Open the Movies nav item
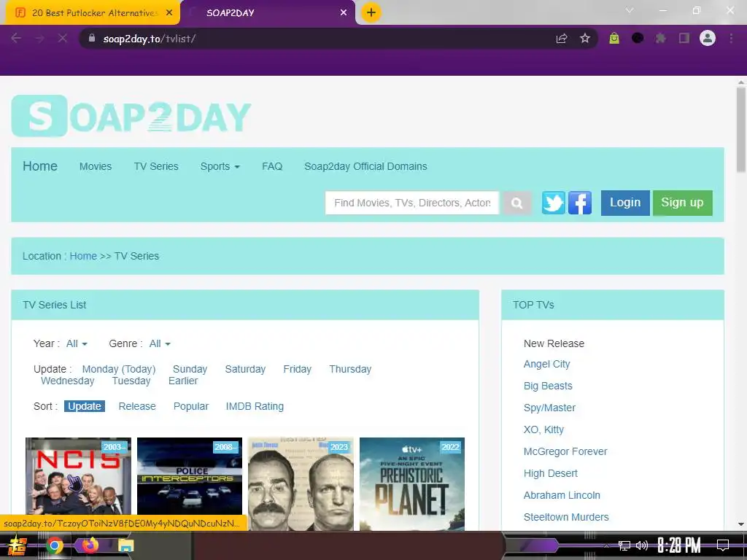 (x=96, y=166)
